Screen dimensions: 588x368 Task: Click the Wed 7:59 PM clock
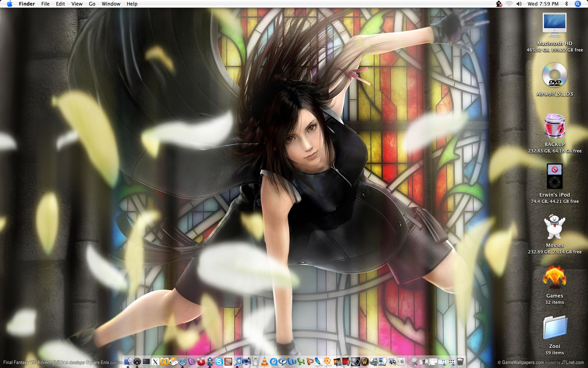(x=543, y=4)
